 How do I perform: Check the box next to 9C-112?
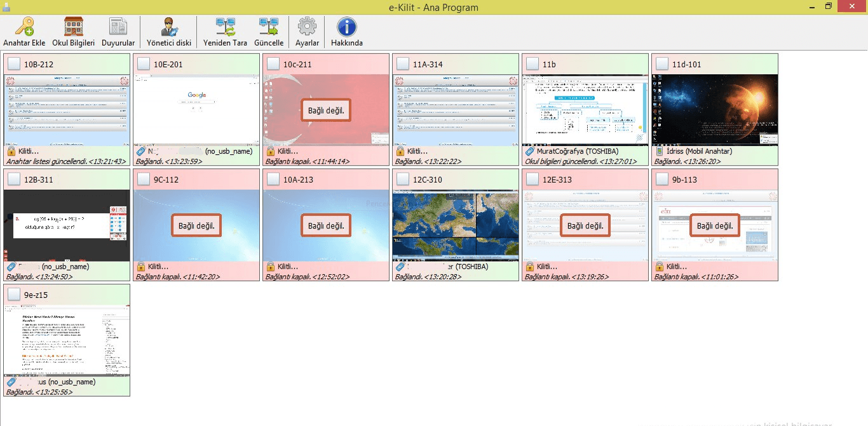click(x=144, y=180)
